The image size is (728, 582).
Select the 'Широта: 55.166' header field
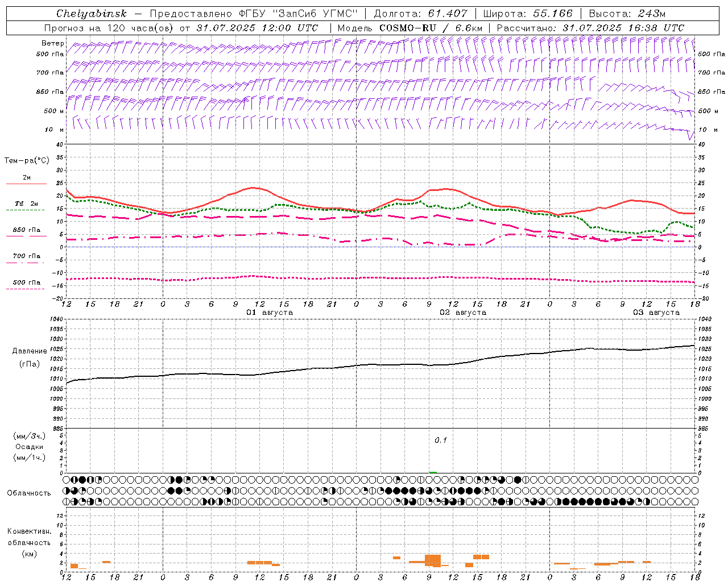pyautogui.click(x=527, y=14)
